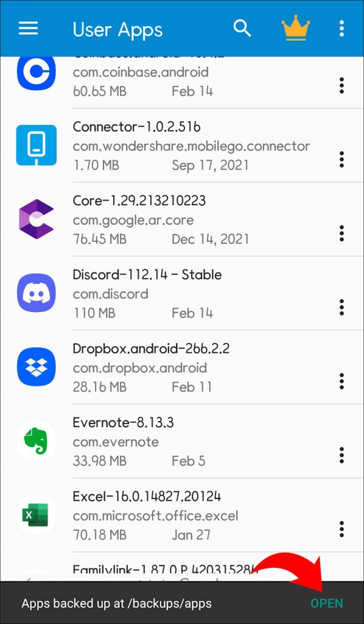The height and width of the screenshot is (624, 364).
Task: Open the search icon in the toolbar
Action: pyautogui.click(x=242, y=28)
